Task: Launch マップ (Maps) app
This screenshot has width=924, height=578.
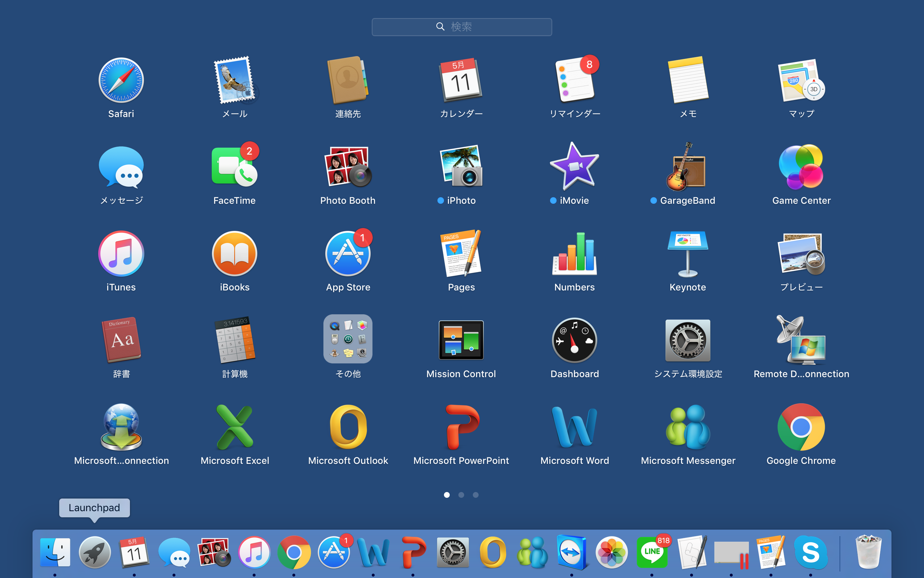Action: click(801, 80)
